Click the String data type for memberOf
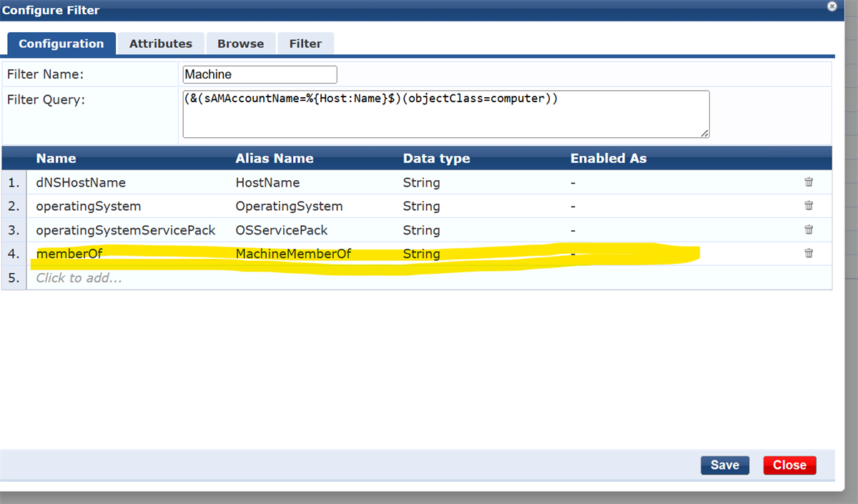The image size is (858, 504). pos(421,254)
